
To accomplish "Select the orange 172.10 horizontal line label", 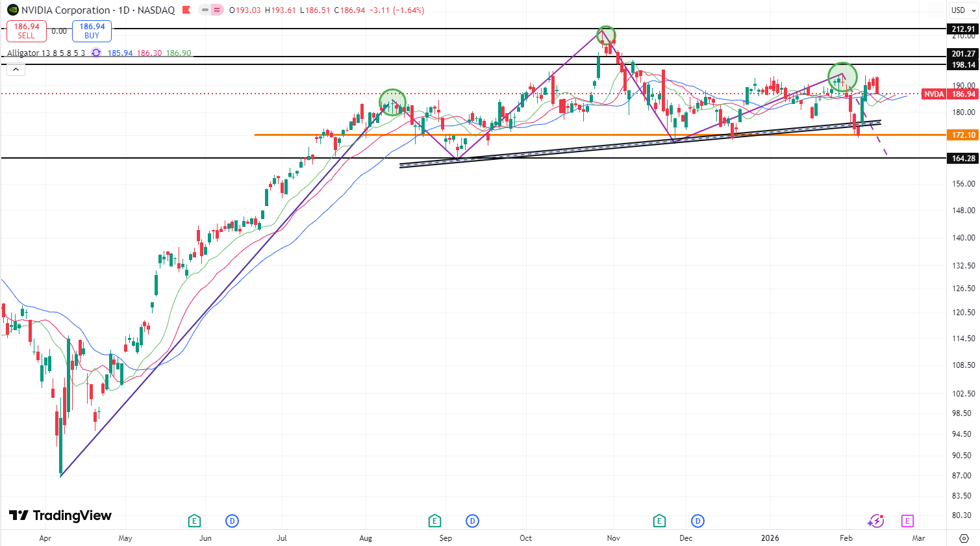I will pyautogui.click(x=963, y=135).
